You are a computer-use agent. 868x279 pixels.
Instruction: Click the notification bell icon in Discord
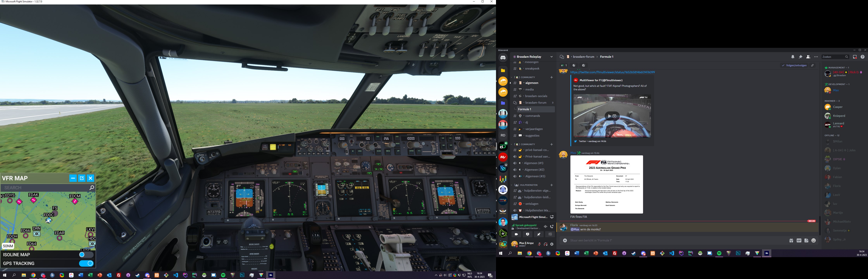coord(793,57)
